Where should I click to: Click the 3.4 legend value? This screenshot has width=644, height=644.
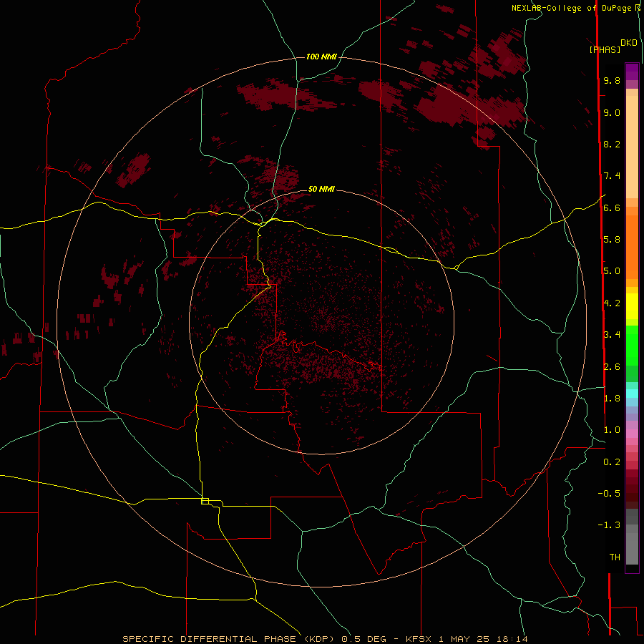612,335
